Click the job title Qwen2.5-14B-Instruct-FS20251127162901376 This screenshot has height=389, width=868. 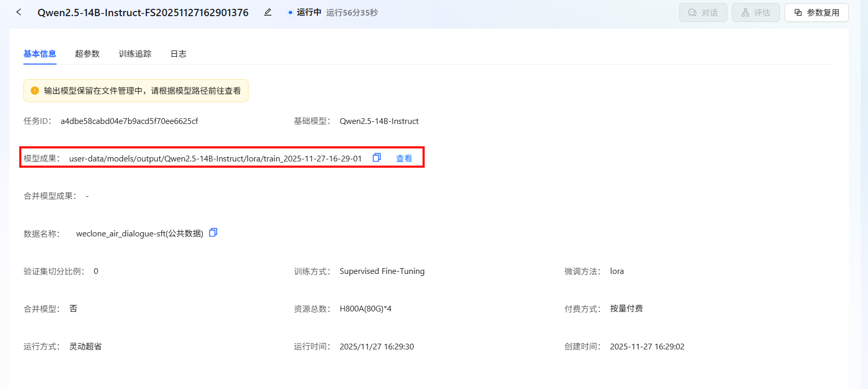(143, 12)
